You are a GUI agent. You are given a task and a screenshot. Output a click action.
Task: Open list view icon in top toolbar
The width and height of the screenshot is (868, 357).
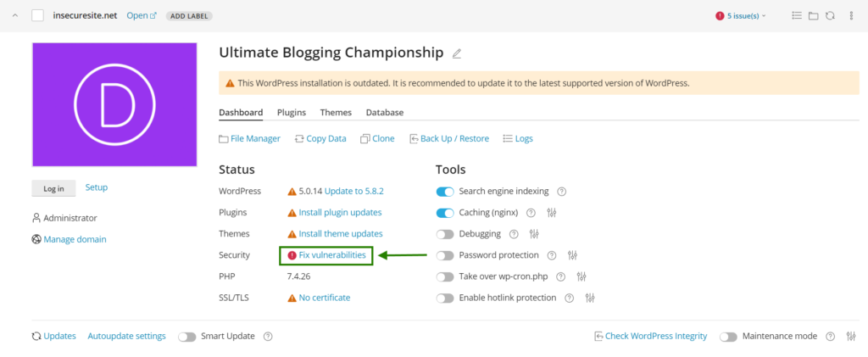tap(797, 15)
